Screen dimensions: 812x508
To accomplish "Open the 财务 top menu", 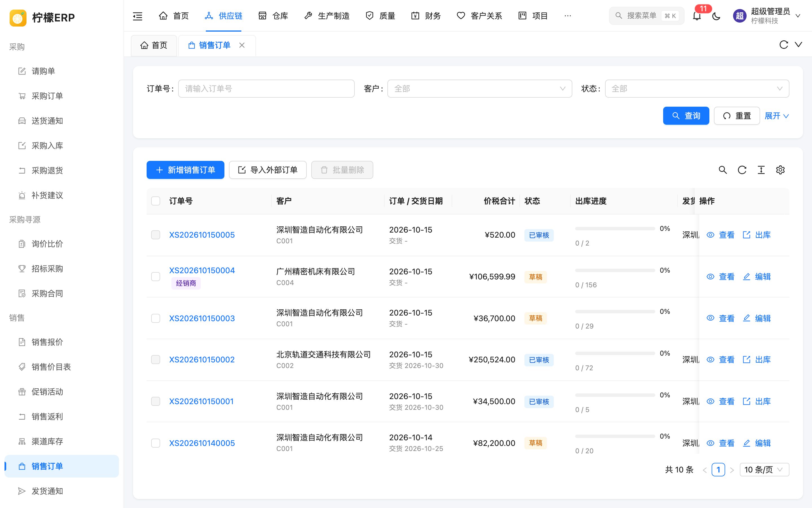I will point(426,16).
